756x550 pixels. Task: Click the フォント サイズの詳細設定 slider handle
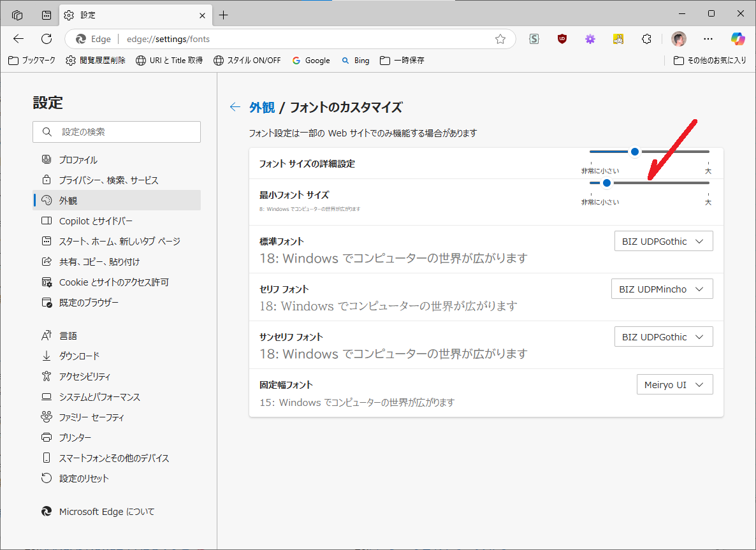634,152
